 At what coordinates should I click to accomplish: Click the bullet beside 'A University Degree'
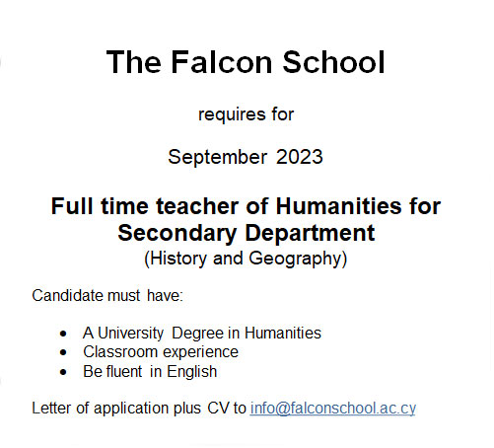tap(63, 334)
